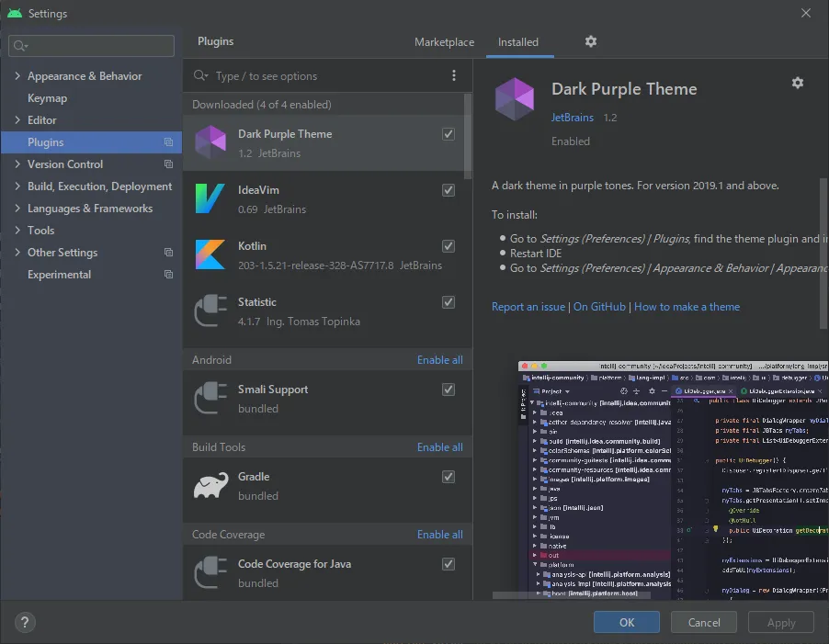The width and height of the screenshot is (829, 644).
Task: Click the help question mark icon
Action: 26,622
